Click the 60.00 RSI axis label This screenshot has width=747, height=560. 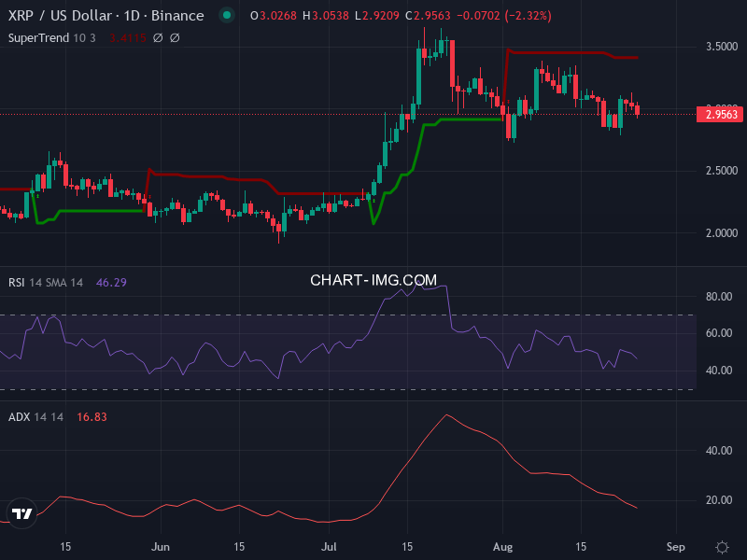click(x=719, y=333)
